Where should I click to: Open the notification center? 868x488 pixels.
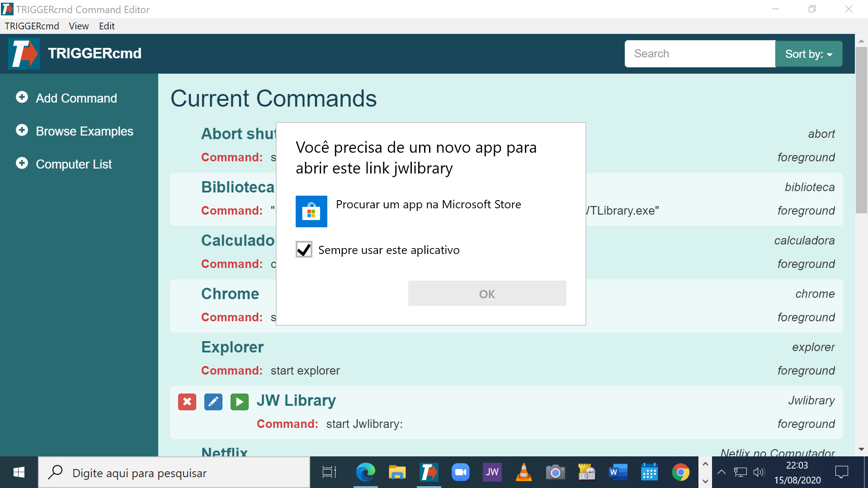click(842, 473)
